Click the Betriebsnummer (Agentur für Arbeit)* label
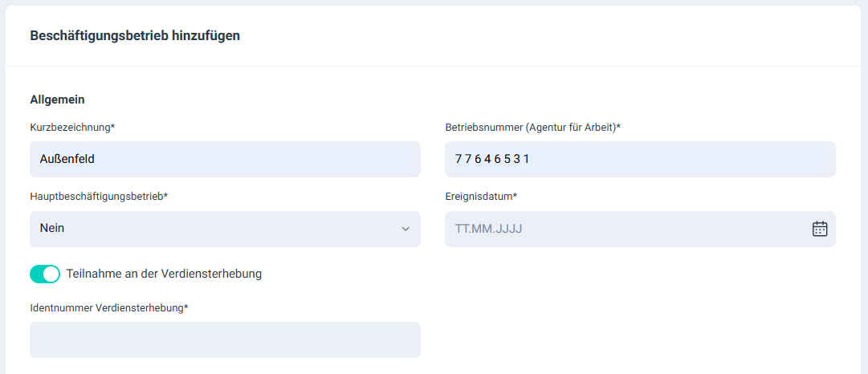The image size is (868, 374). pos(532,127)
